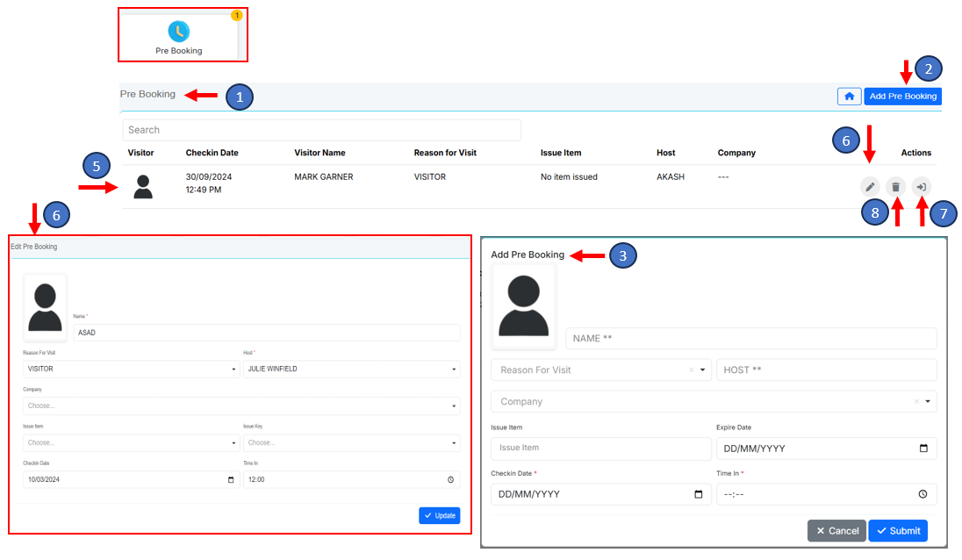
Task: Click the Search input field
Action: click(321, 130)
